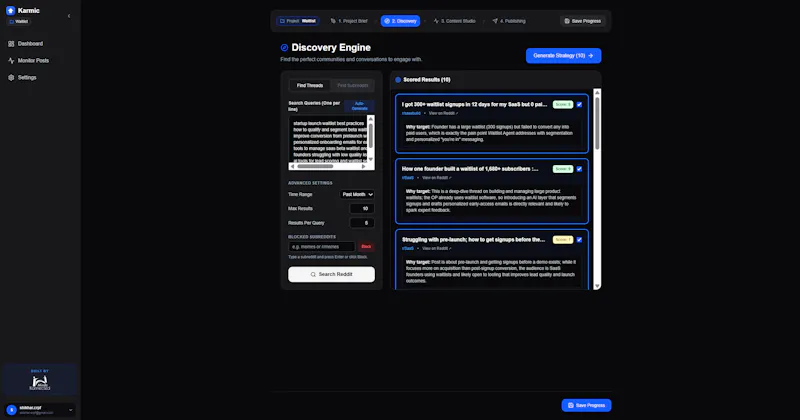Image resolution: width=800 pixels, height=420 pixels.
Task: Open View on Reddit for '1,680+ subscribers' post
Action: 436,178
